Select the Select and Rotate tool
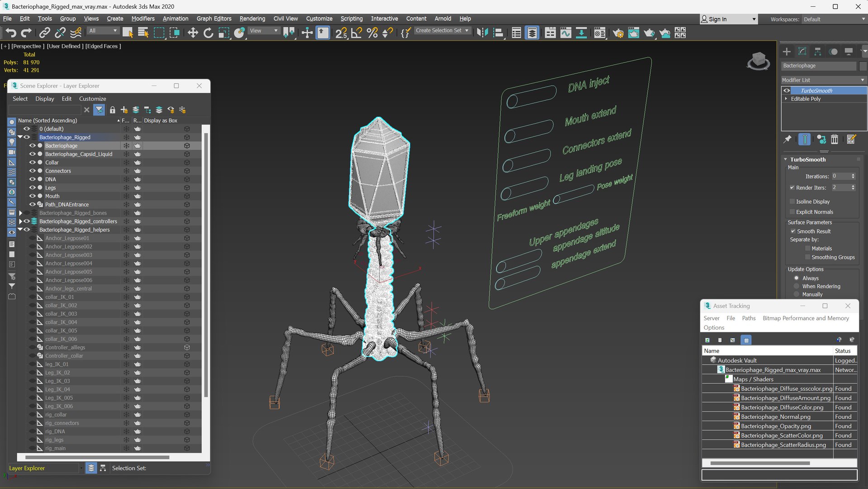The image size is (868, 489). [x=208, y=33]
